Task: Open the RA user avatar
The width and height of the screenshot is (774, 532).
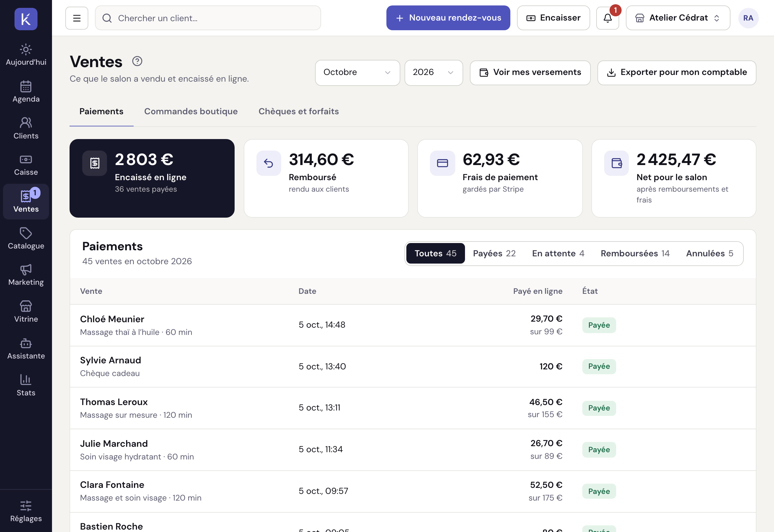Action: pyautogui.click(x=748, y=18)
